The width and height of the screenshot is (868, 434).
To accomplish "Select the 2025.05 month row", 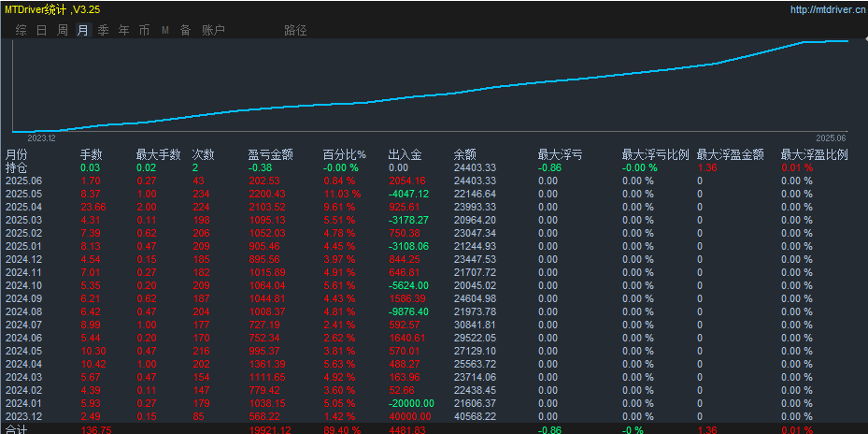I will [x=434, y=194].
